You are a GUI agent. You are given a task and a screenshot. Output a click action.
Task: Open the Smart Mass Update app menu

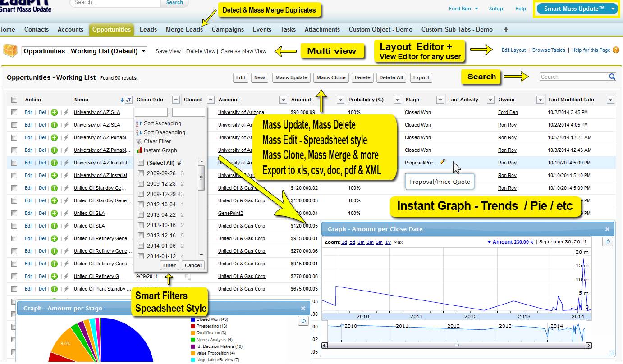click(577, 9)
